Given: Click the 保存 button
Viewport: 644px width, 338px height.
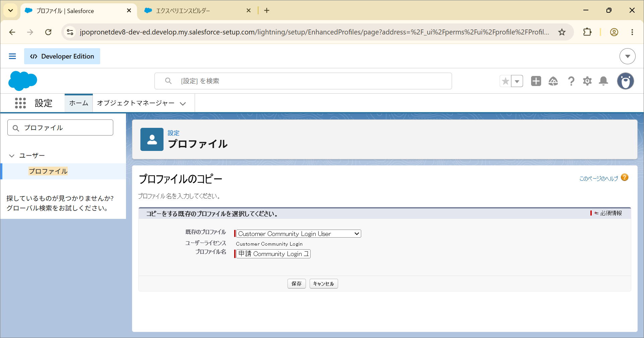Looking at the screenshot, I should pos(297,283).
